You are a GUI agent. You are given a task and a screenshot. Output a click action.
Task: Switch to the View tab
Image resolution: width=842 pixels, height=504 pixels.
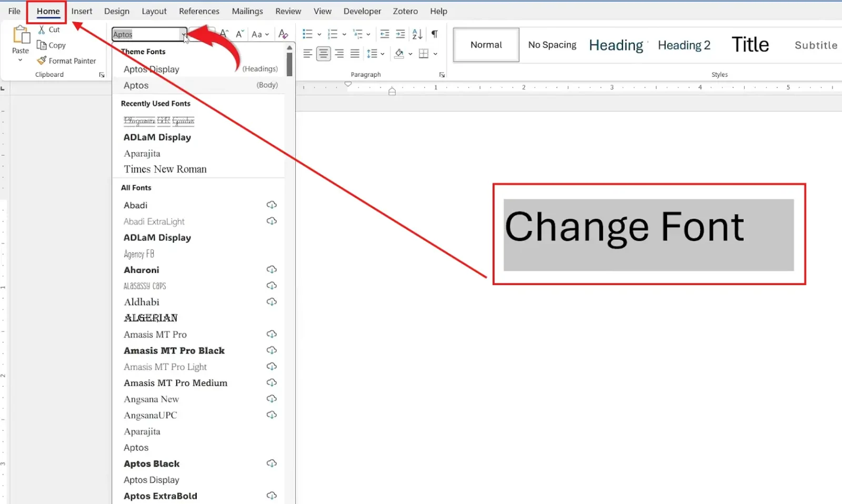coord(323,11)
